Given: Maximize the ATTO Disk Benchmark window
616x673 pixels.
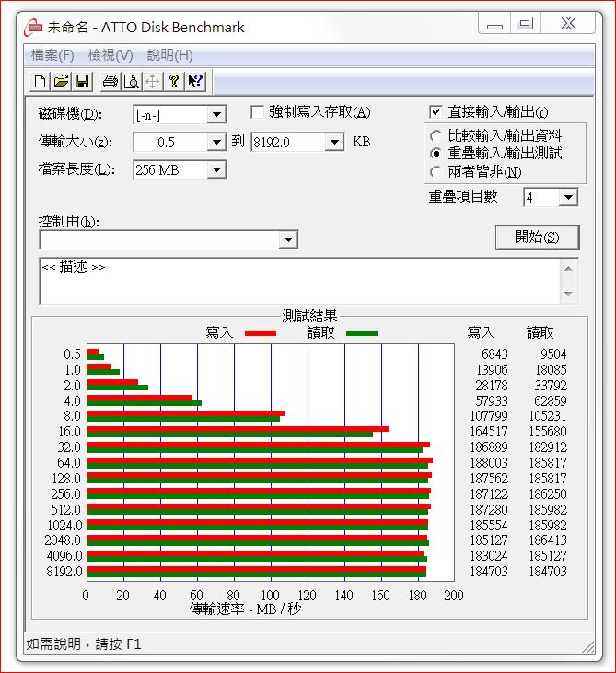Looking at the screenshot, I should pyautogui.click(x=525, y=24).
